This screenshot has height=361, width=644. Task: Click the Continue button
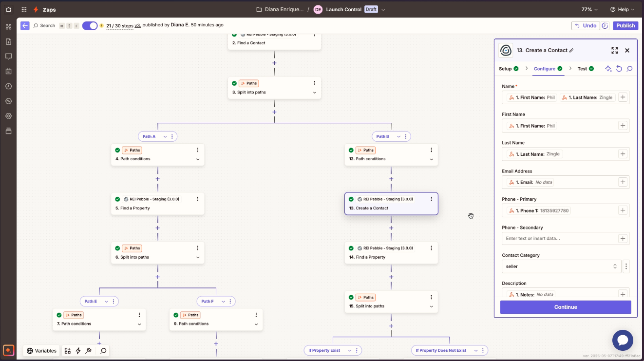point(566,307)
